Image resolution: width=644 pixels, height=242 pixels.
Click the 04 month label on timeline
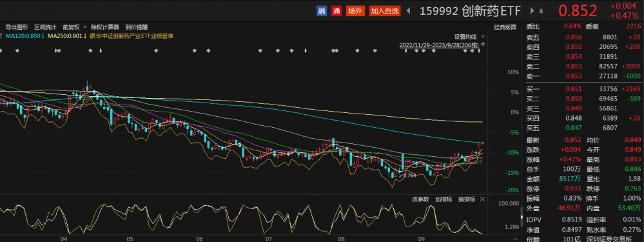pos(63,238)
